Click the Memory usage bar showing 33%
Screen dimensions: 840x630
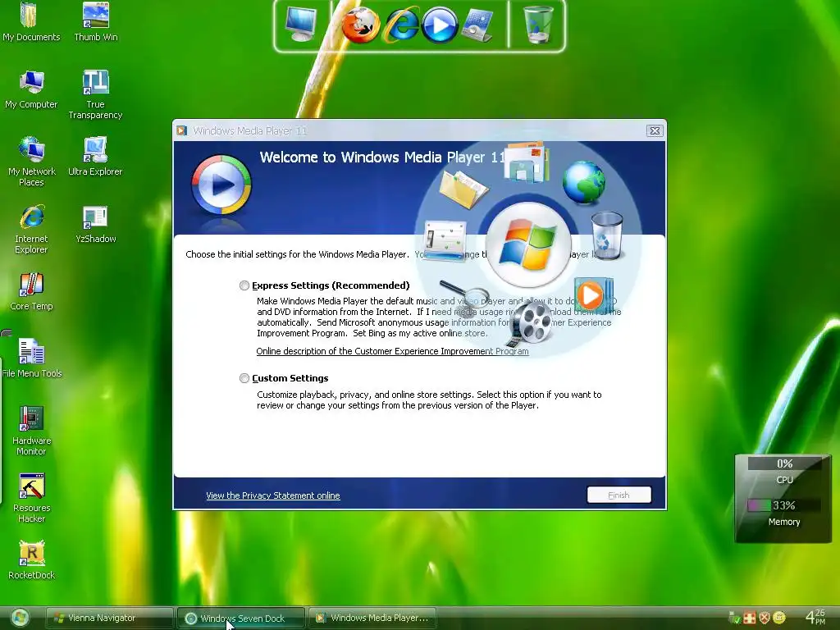point(784,505)
